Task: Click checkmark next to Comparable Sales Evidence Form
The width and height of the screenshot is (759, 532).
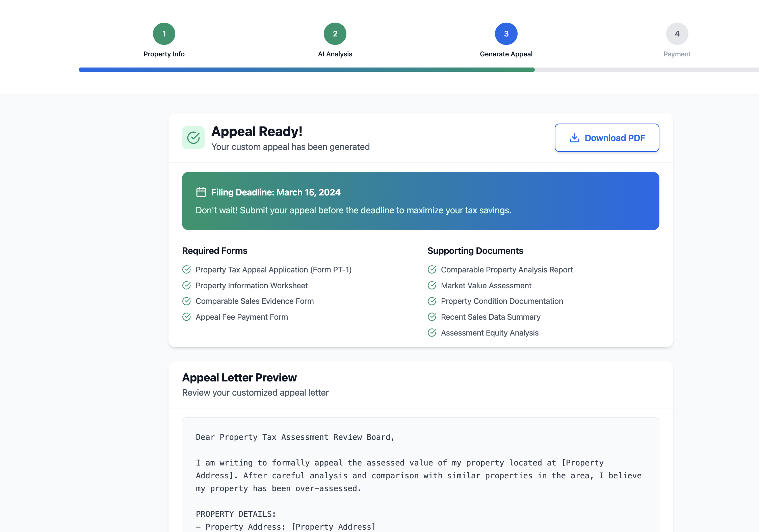Action: click(x=187, y=301)
